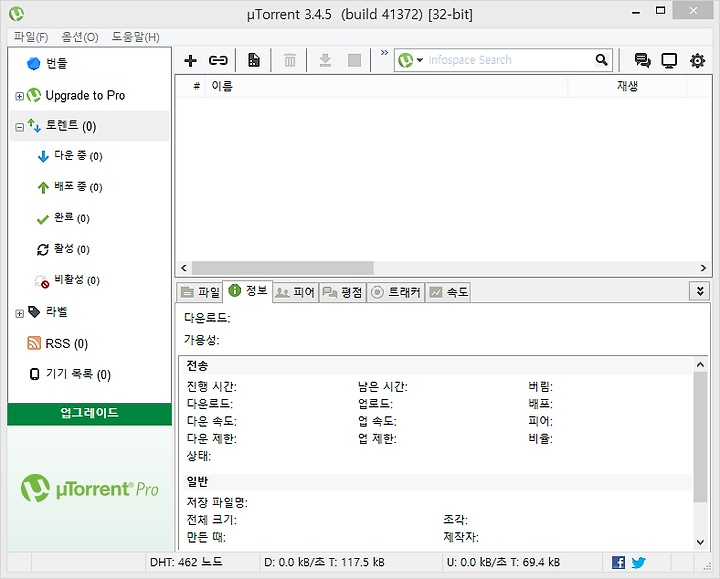
Task: Click upload speed U: 0.0 kB/초 status
Action: coord(503,562)
